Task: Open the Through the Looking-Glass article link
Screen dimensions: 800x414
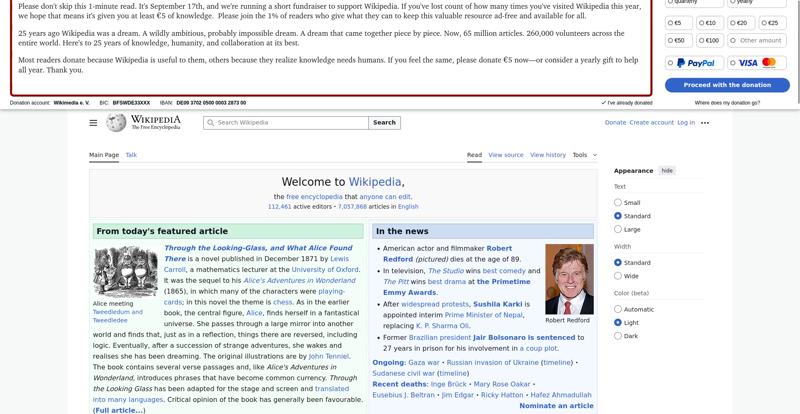Action: pos(258,253)
